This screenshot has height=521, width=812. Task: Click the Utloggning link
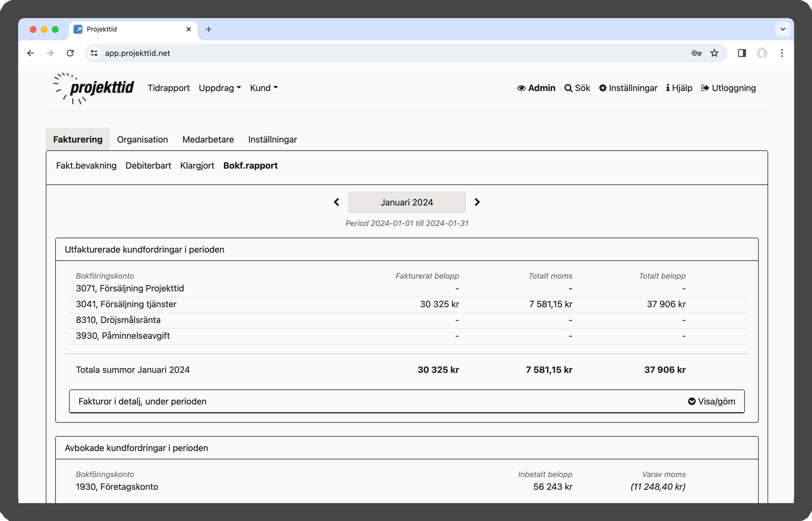click(728, 88)
